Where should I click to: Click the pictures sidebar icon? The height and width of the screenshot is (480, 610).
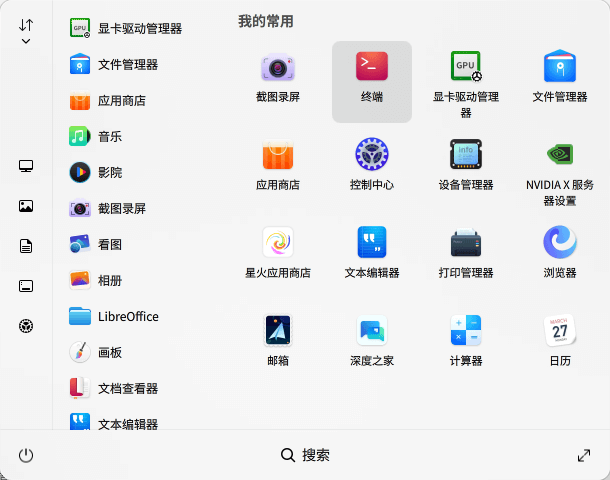26,206
